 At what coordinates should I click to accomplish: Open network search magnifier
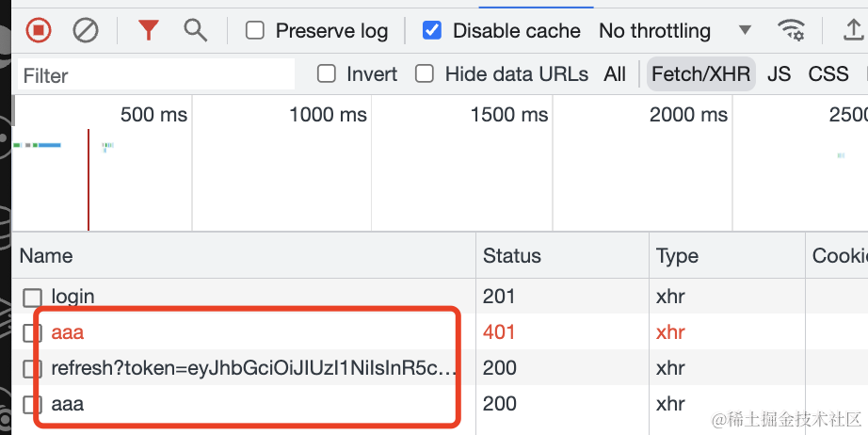coord(195,31)
